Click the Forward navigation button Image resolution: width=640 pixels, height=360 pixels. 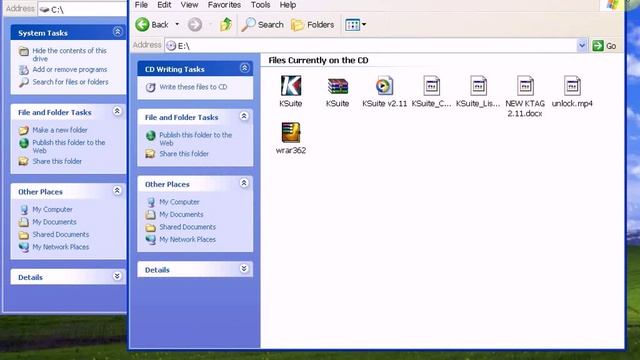195,24
